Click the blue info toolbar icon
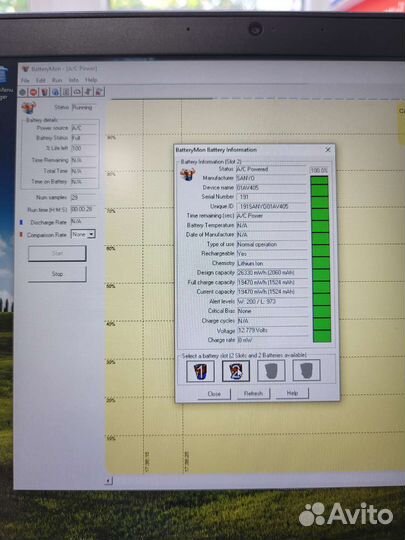405x540 pixels. [x=55, y=92]
